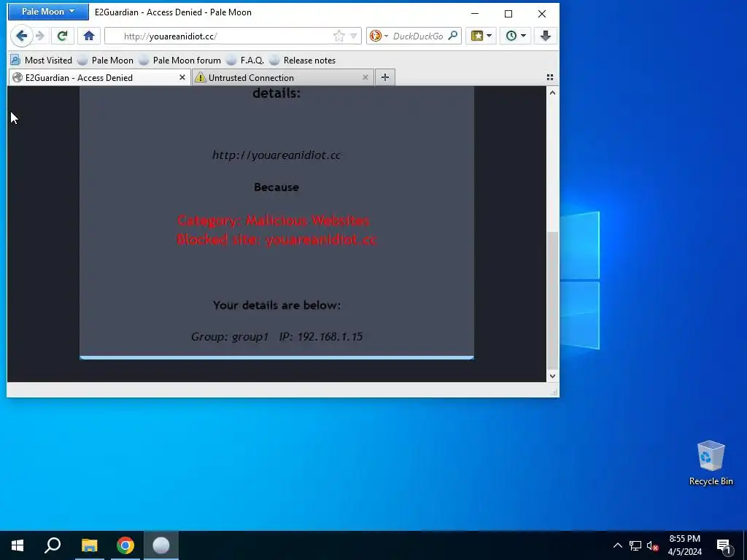Close the Untrusted Connection tab
This screenshot has height=560, width=747.
click(x=365, y=77)
